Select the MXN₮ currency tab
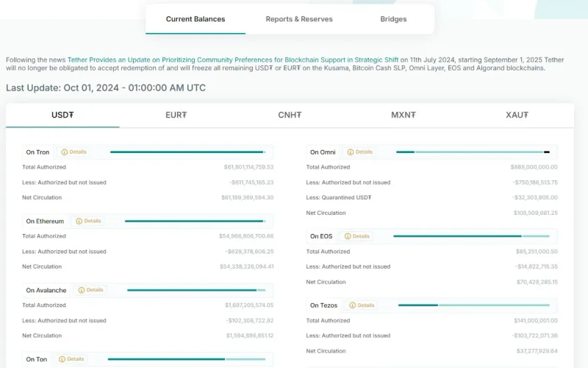Viewport: 588px width, 368px height. click(403, 115)
